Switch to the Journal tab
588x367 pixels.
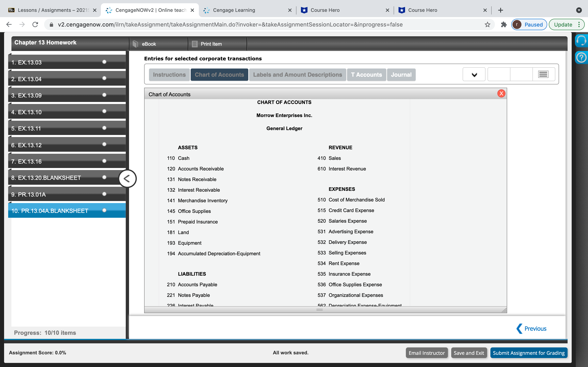pos(401,75)
